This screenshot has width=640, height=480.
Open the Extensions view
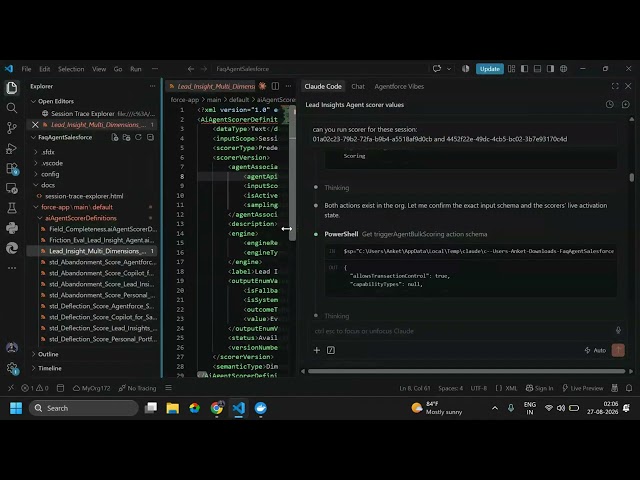pyautogui.click(x=12, y=168)
